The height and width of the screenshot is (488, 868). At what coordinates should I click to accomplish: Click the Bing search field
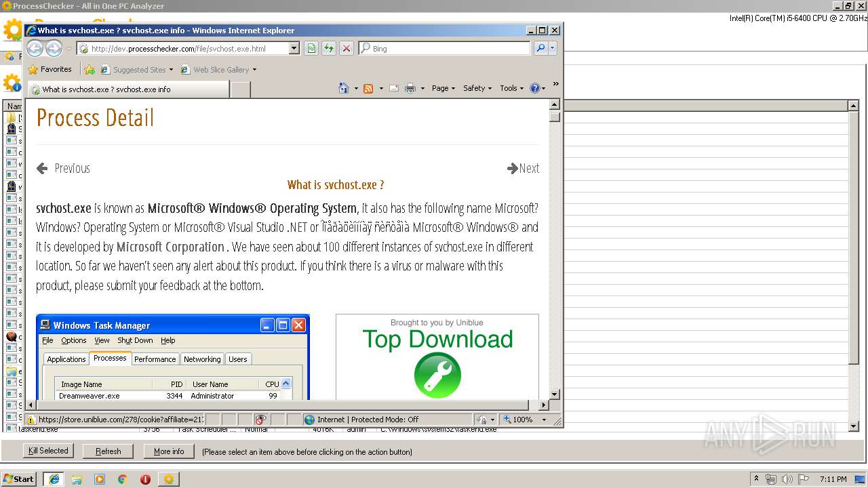pos(450,49)
